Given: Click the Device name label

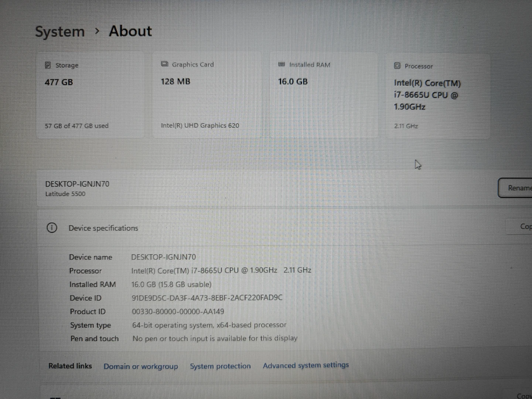Looking at the screenshot, I should coord(91,257).
